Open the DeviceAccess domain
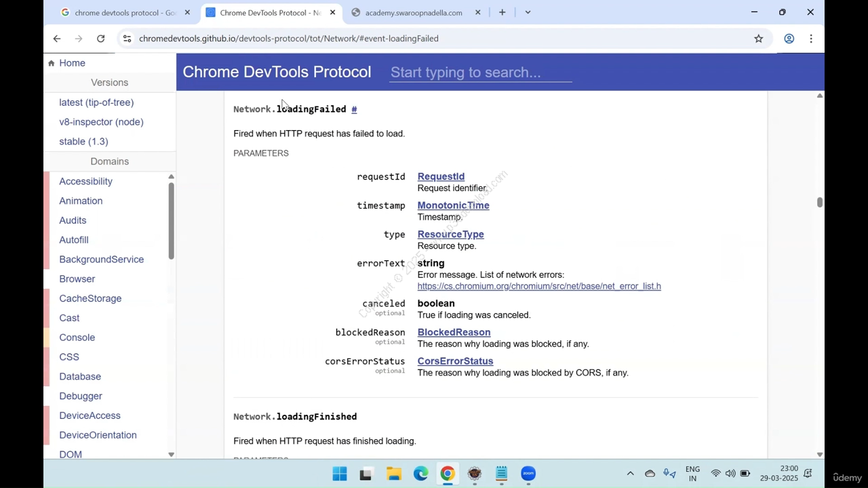Screen dimensions: 868x488 (90, 415)
